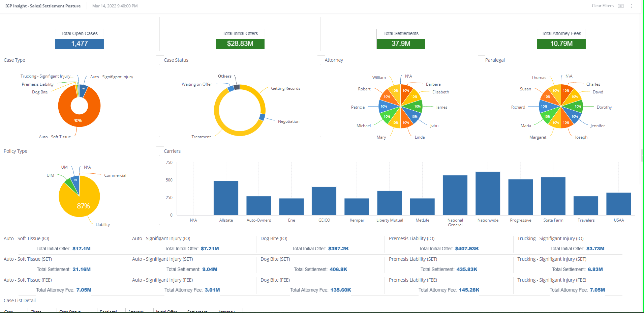Select the Kemper carrier bar
Viewport: 644px width, 313px height.
pyautogui.click(x=357, y=207)
